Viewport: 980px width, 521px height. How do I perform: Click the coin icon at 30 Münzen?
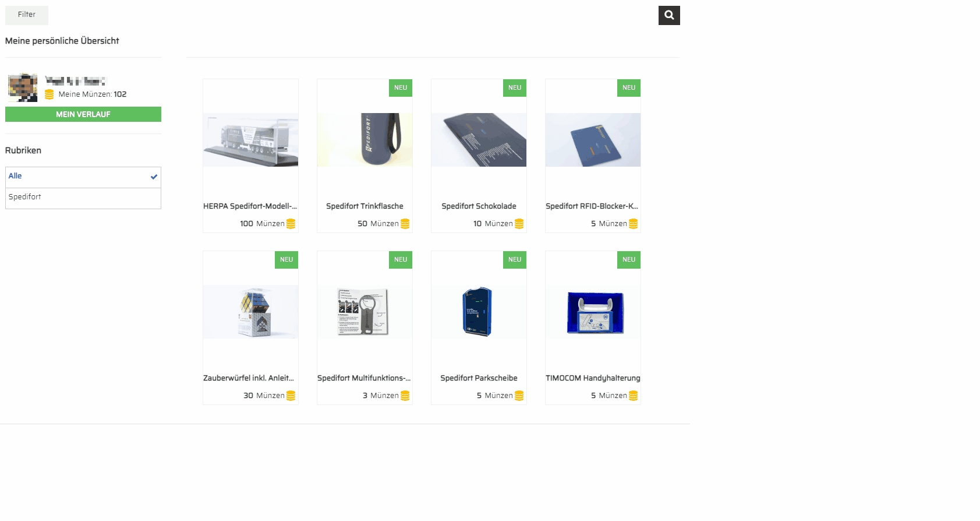pos(291,396)
